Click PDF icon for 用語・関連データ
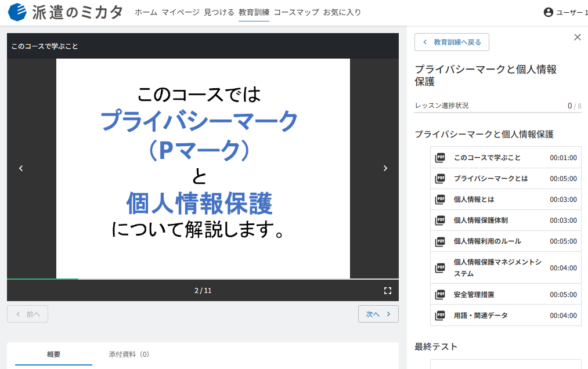The image size is (588, 369). click(x=440, y=316)
